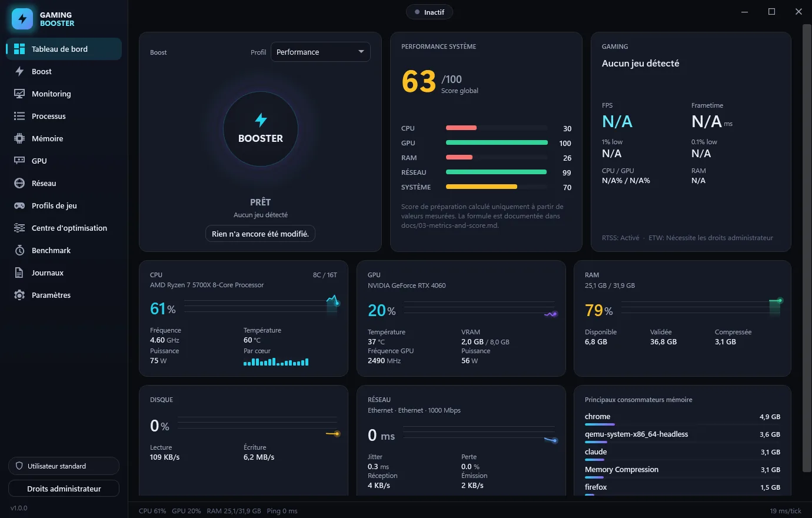Click the Centre d'optimisation sliders icon
This screenshot has height=518, width=812.
pyautogui.click(x=19, y=228)
